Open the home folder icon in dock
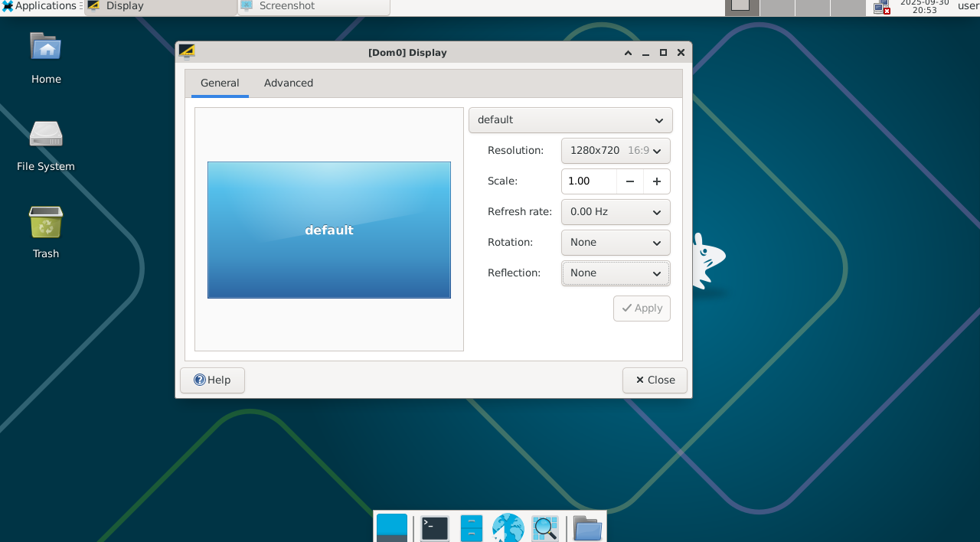 point(587,527)
